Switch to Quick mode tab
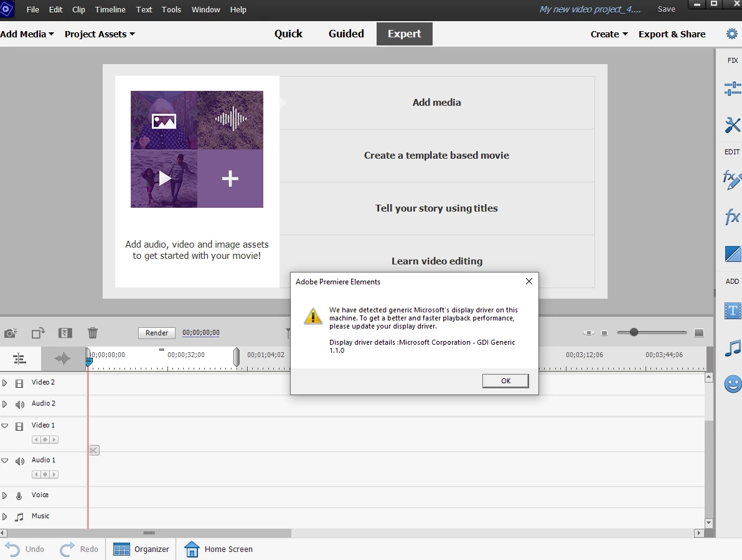Screen dimensions: 742x560 [288, 34]
